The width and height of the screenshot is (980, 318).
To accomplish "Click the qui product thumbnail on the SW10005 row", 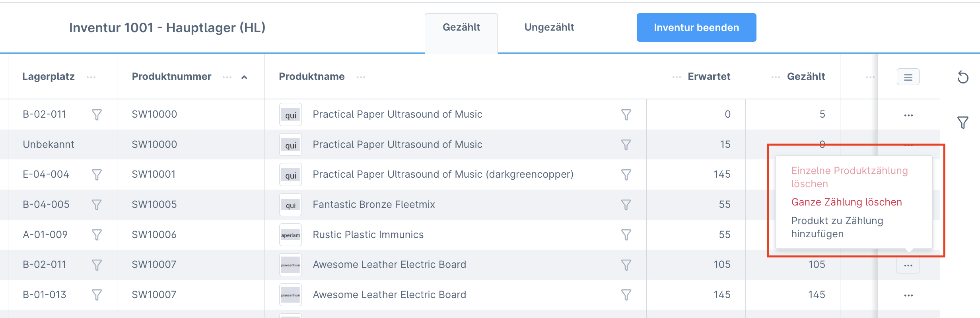I will tap(290, 204).
